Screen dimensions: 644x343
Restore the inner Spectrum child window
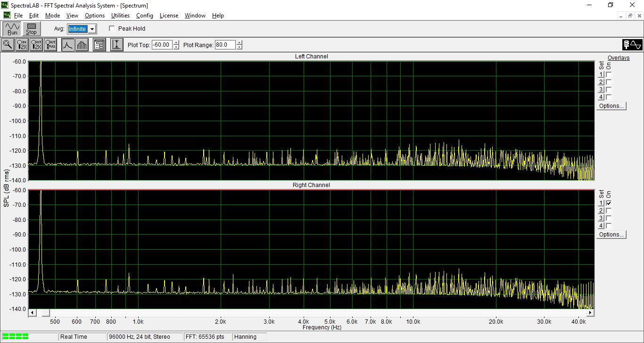(x=630, y=16)
